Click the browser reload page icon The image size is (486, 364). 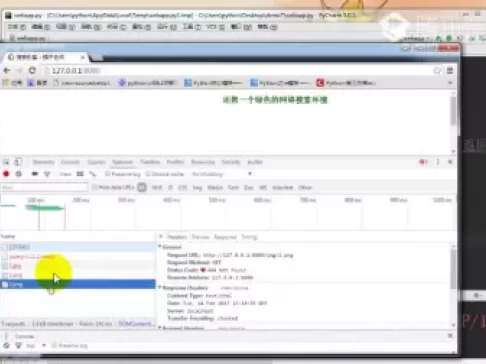32,71
